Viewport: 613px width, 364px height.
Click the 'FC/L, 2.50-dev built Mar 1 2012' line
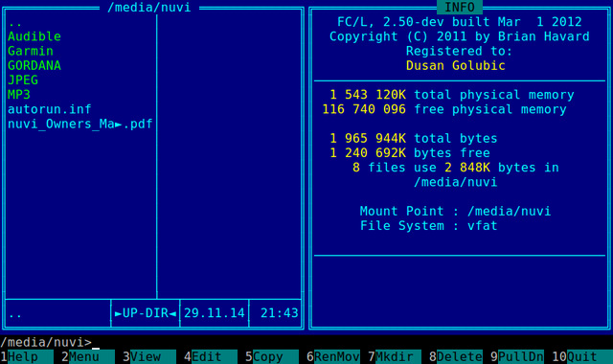(x=460, y=22)
